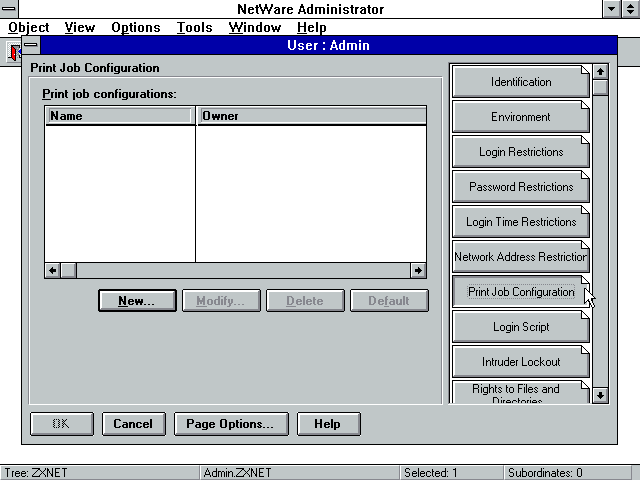Open NetWare Administrator system control menu
640x480 pixels.
tap(9, 9)
